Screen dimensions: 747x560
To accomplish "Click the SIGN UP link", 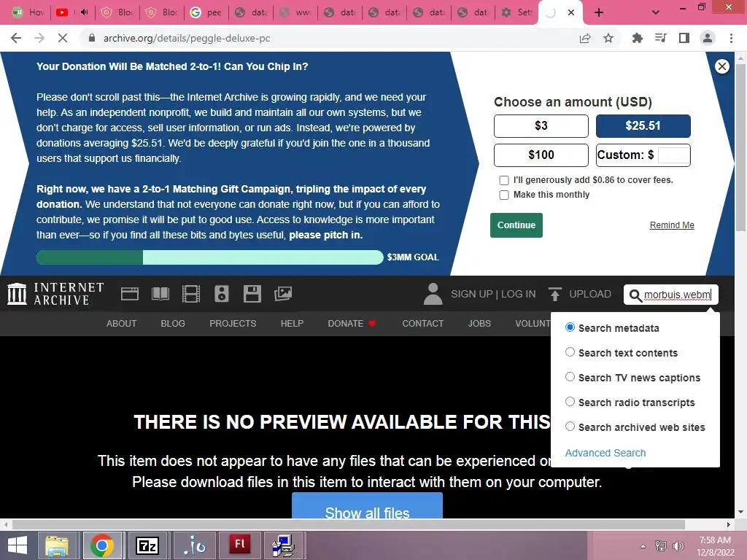I will point(472,295).
